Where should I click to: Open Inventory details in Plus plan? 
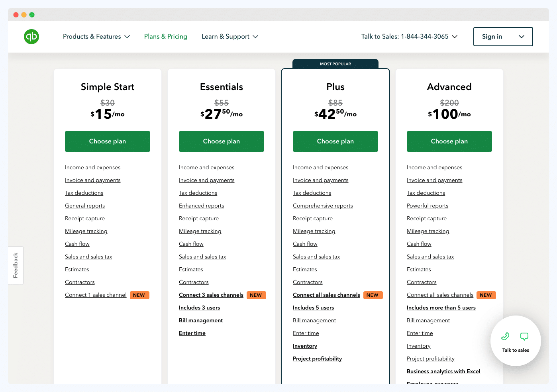tap(305, 346)
